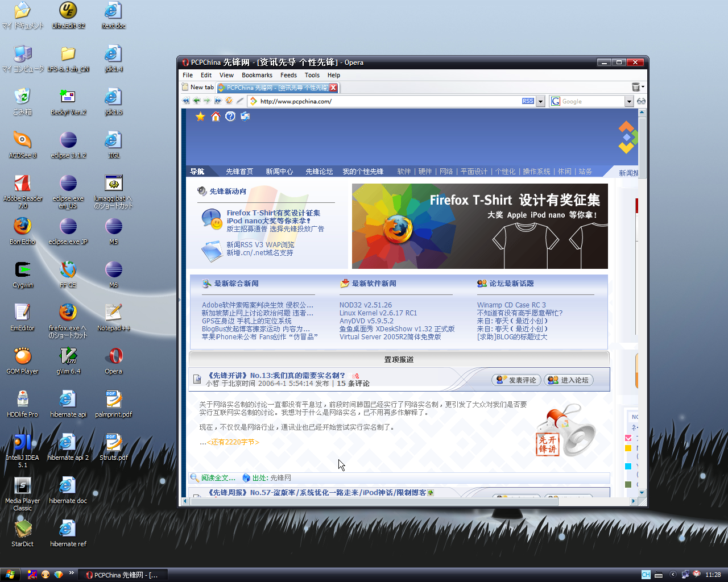Open the GOM Player desktop icon
Viewport: 728px width, 582px height.
[x=22, y=361]
